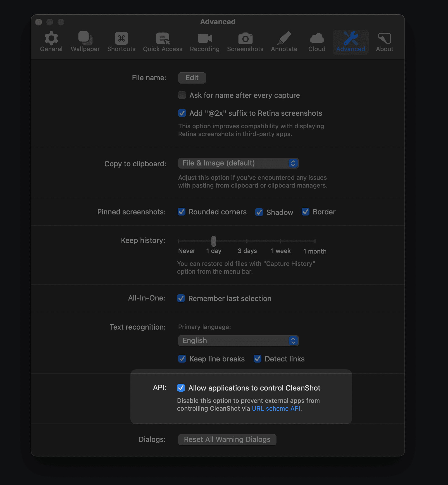Image resolution: width=448 pixels, height=485 pixels.
Task: Click the "3 days" history label
Action: click(247, 251)
